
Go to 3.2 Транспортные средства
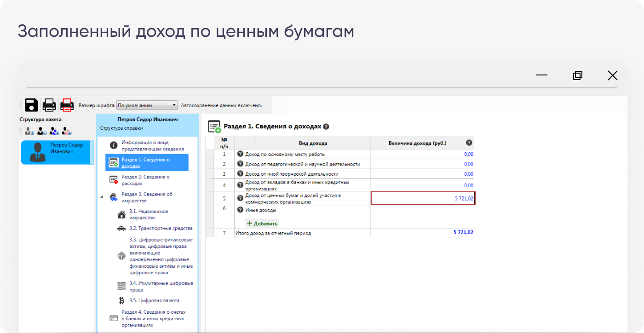coord(161,228)
